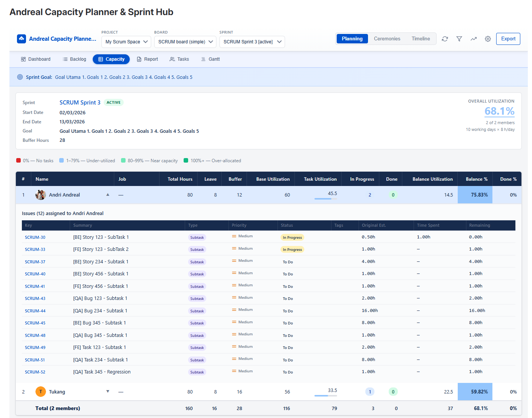
Task: Click the Andreal Capacity Planner logo icon
Action: [21, 39]
